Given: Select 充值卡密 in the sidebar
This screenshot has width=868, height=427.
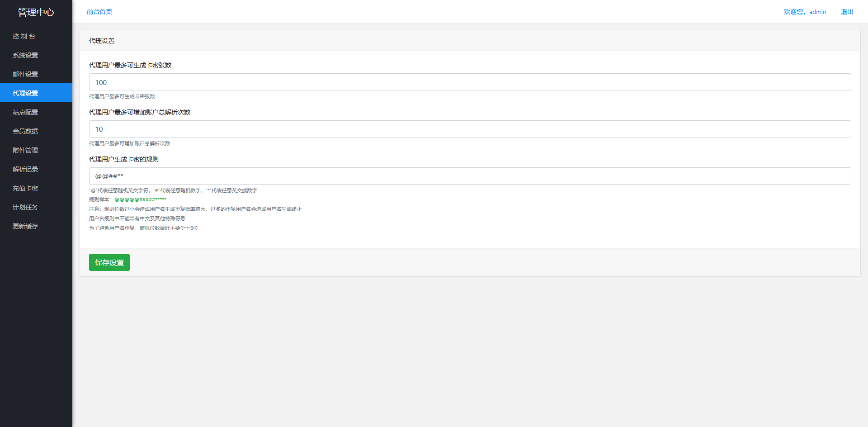Looking at the screenshot, I should tap(25, 188).
